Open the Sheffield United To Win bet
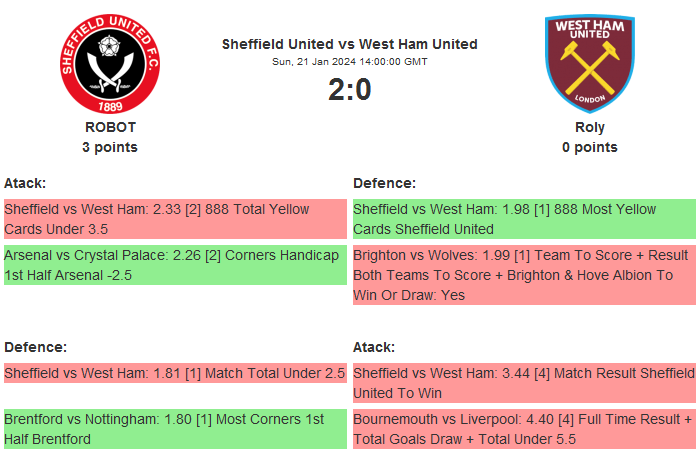The height and width of the screenshot is (460, 700). pyautogui.click(x=524, y=383)
